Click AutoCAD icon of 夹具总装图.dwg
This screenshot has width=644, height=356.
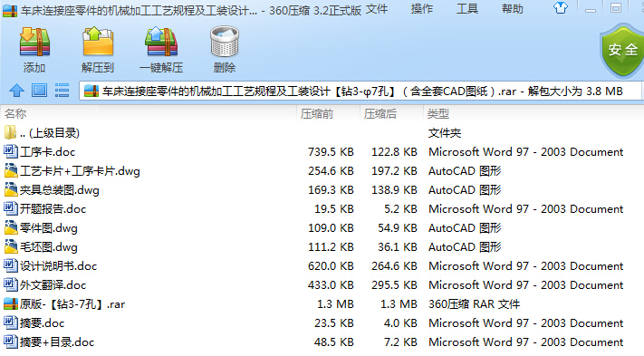[11, 189]
